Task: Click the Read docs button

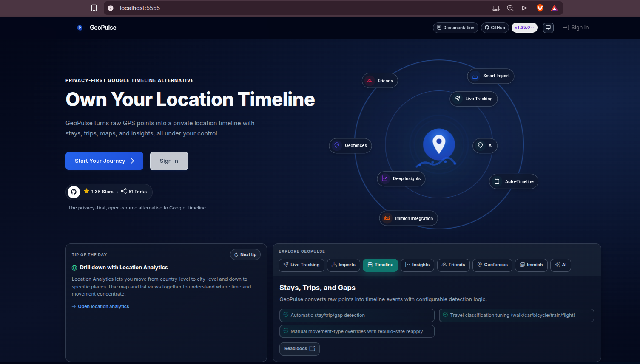Action: point(299,349)
